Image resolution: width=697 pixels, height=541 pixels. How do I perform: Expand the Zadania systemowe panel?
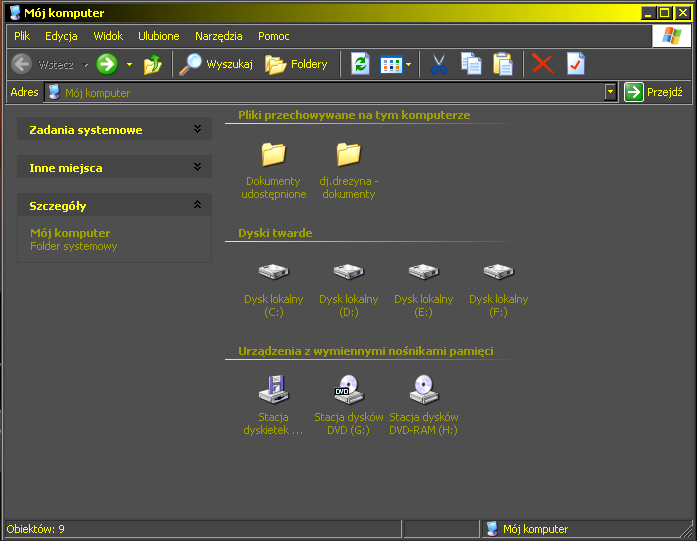(x=197, y=129)
